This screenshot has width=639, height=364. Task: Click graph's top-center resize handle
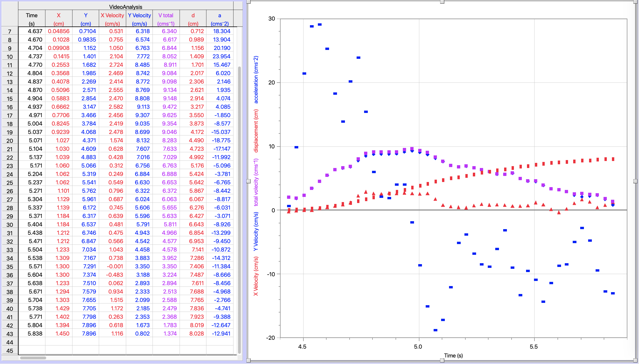coord(442,2)
